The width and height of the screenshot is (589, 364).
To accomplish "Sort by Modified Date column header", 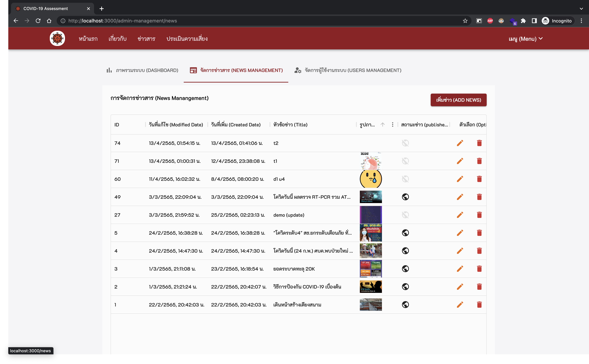I will pyautogui.click(x=176, y=124).
